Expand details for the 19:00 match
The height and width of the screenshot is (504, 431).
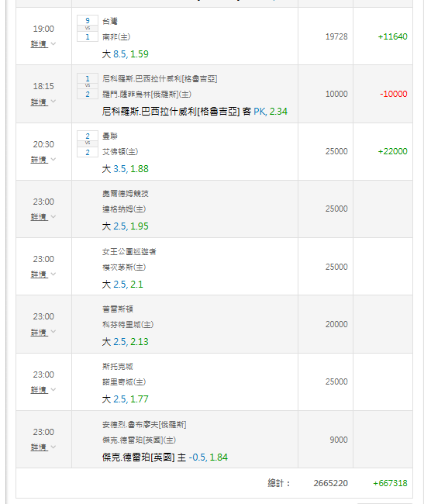click(43, 44)
